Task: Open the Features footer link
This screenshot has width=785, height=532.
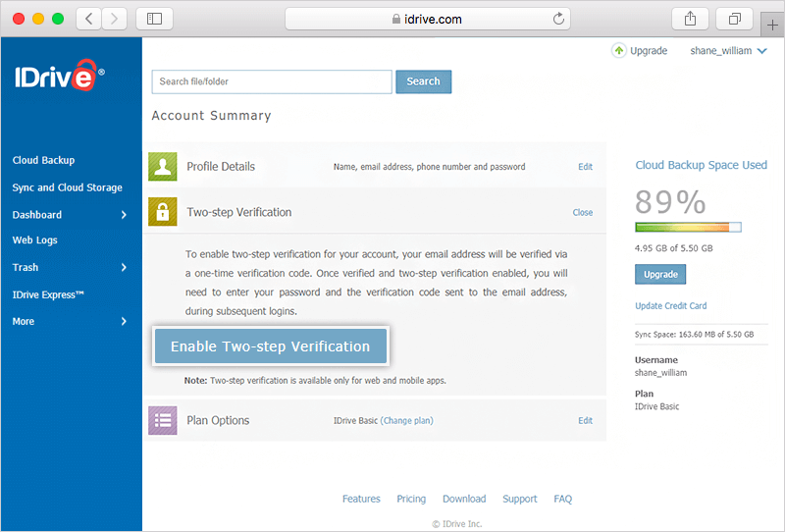Action: point(361,499)
